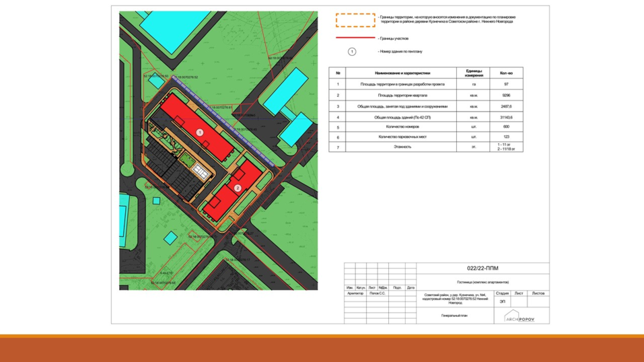Click the red line legend symbol
Image resolution: width=644 pixels, height=362 pixels.
point(355,38)
